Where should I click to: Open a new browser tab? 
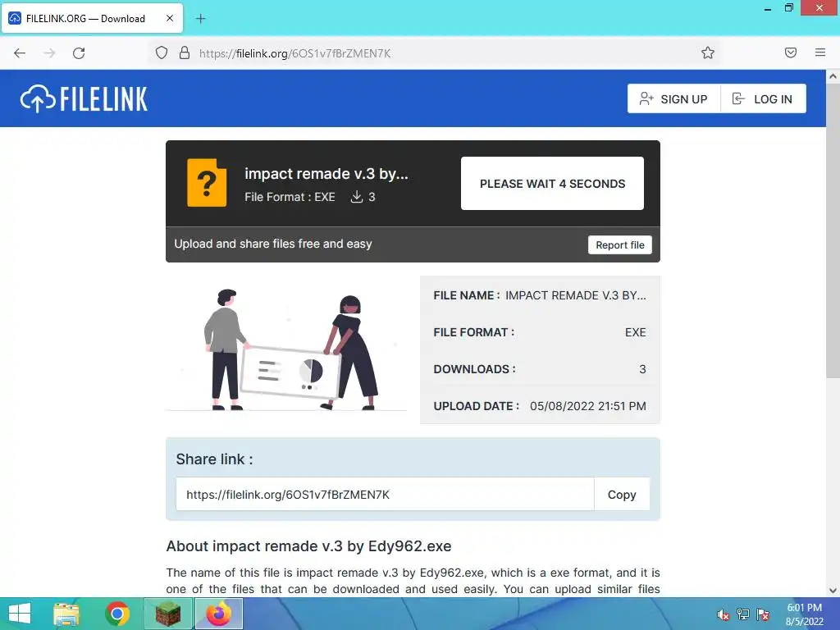(200, 19)
